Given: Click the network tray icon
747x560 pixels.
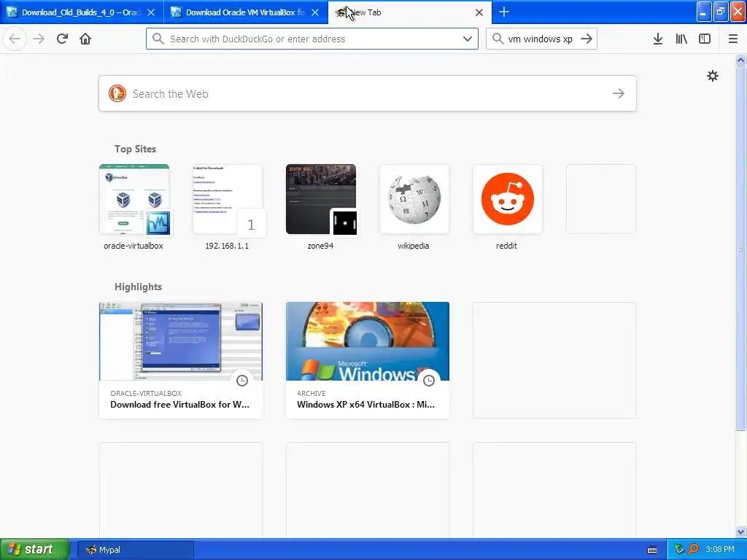Looking at the screenshot, I should 679,550.
